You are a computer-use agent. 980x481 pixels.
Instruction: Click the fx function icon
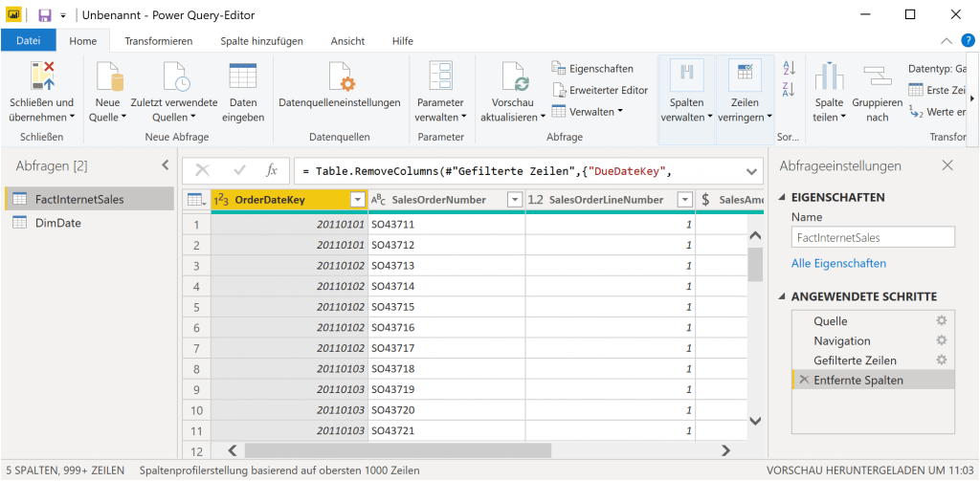272,170
